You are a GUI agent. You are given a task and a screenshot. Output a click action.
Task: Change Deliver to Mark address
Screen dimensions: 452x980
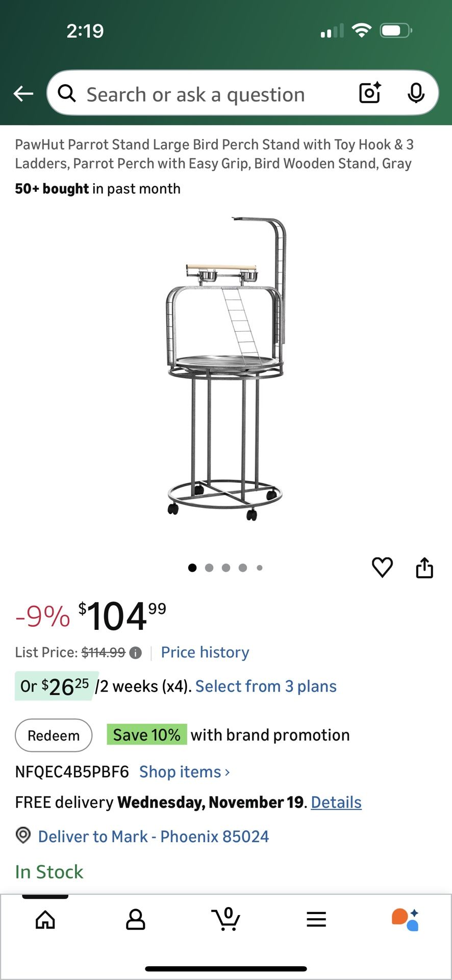point(153,837)
